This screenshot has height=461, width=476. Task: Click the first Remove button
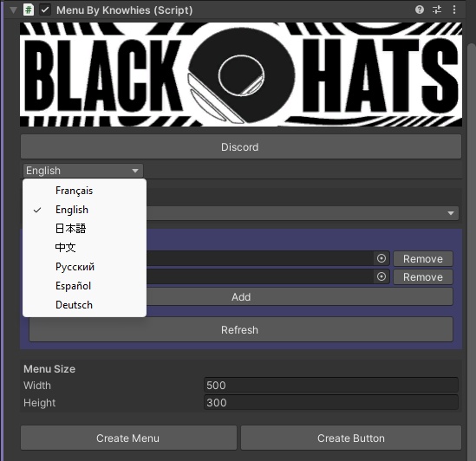[x=423, y=259]
